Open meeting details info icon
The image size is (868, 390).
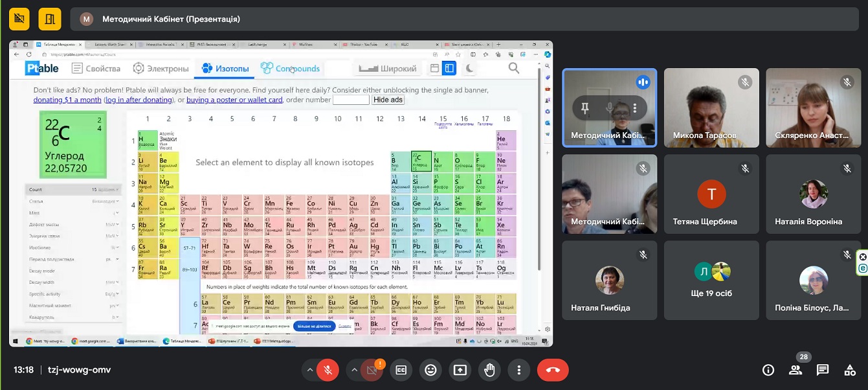click(x=768, y=370)
